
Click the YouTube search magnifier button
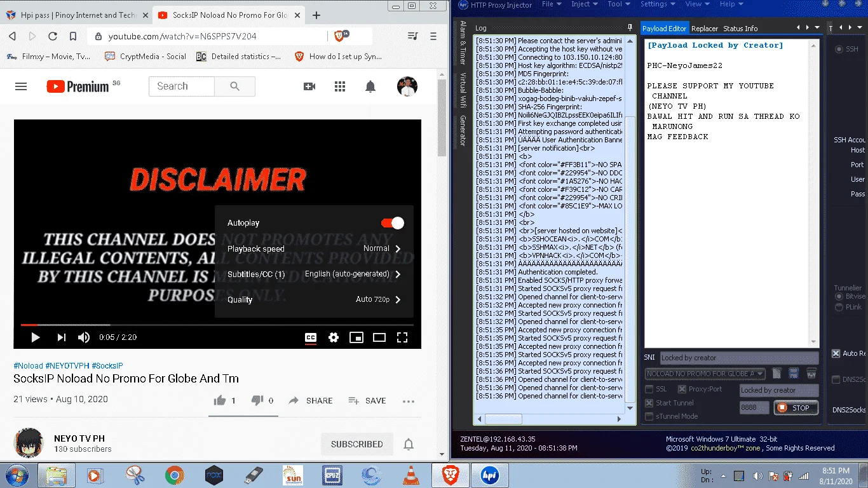pyautogui.click(x=235, y=86)
